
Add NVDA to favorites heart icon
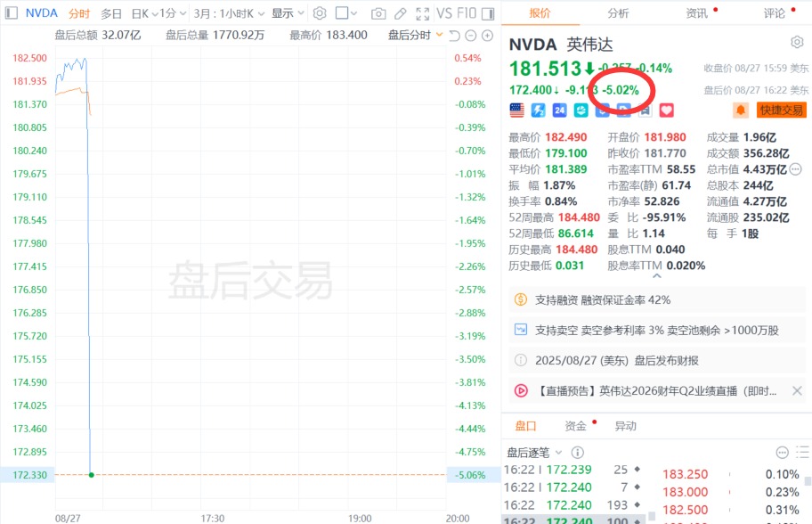(667, 110)
